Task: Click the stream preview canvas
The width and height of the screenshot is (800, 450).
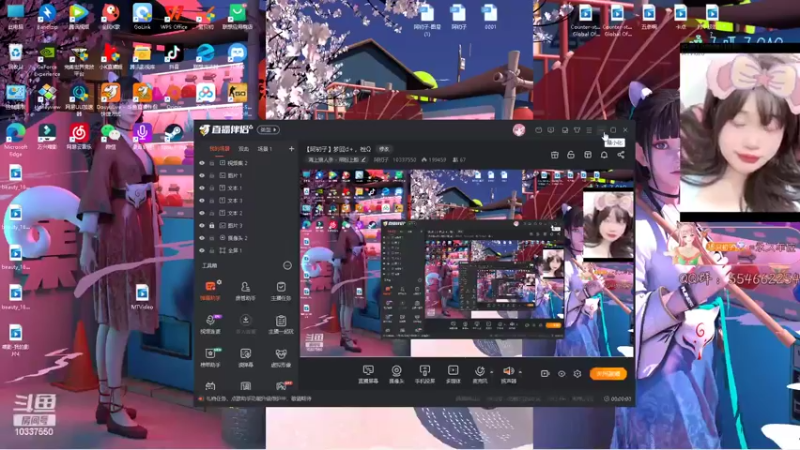Action: [x=467, y=263]
